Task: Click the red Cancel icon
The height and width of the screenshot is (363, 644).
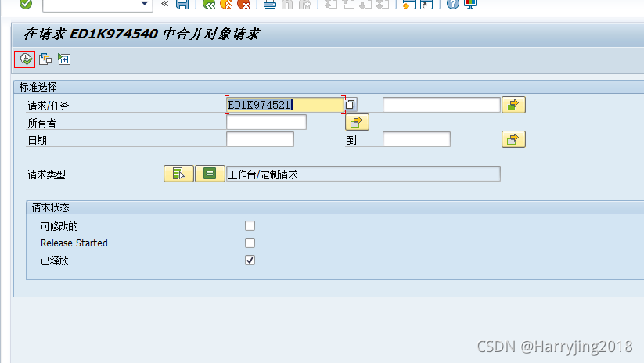Action: [243, 4]
